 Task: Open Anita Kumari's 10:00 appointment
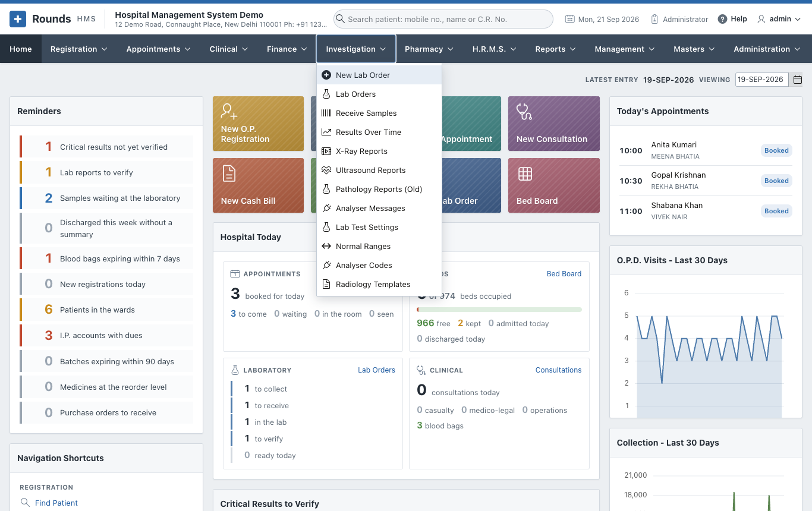706,150
